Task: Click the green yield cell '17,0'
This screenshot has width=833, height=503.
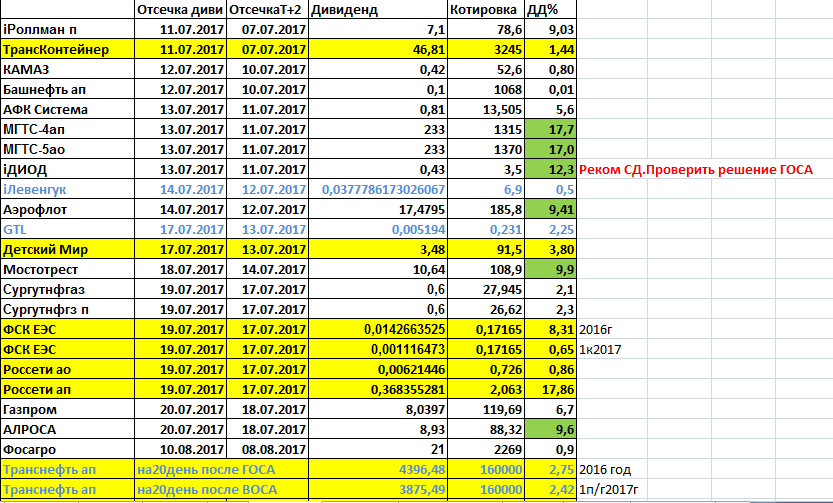Action: click(x=550, y=149)
